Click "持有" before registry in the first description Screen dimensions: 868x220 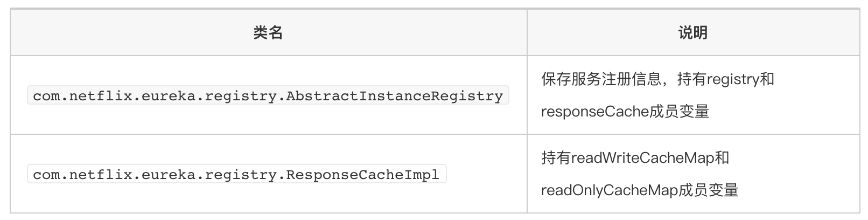(x=692, y=80)
